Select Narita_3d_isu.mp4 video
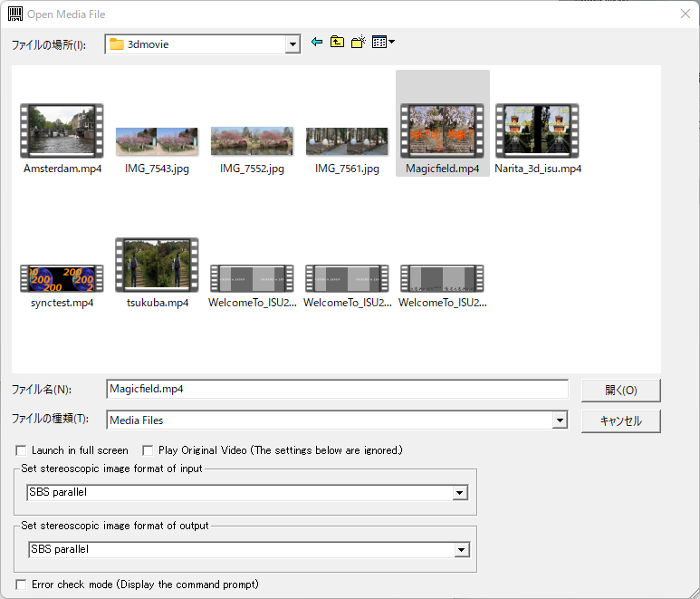The width and height of the screenshot is (700, 599). click(x=537, y=131)
